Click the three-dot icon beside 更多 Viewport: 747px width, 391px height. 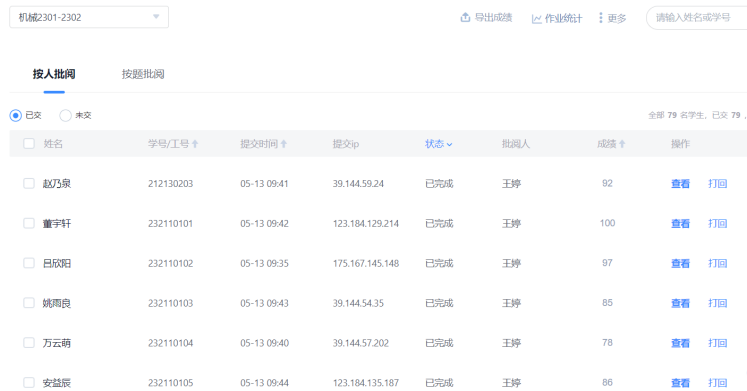(600, 18)
